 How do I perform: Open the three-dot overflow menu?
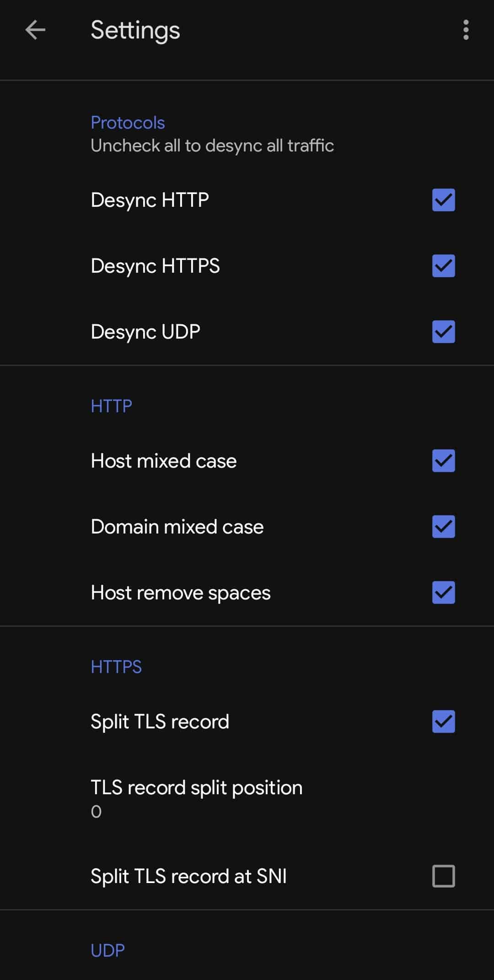[x=466, y=30]
